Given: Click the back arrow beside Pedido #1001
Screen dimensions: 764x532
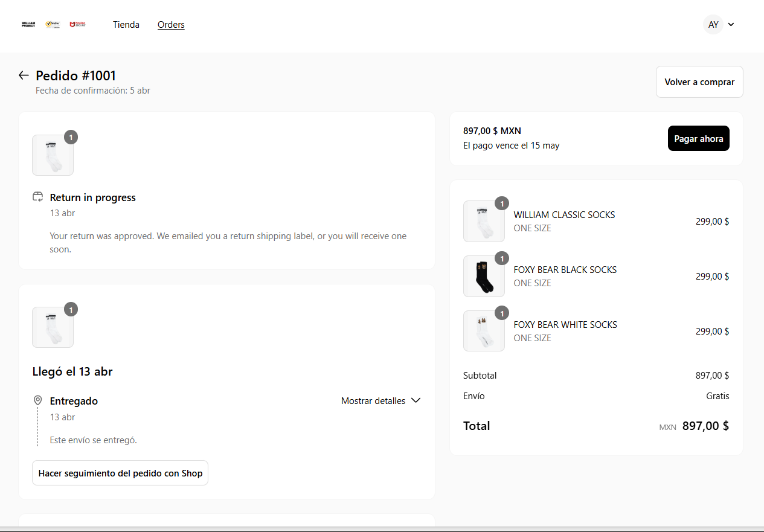Looking at the screenshot, I should [24, 75].
